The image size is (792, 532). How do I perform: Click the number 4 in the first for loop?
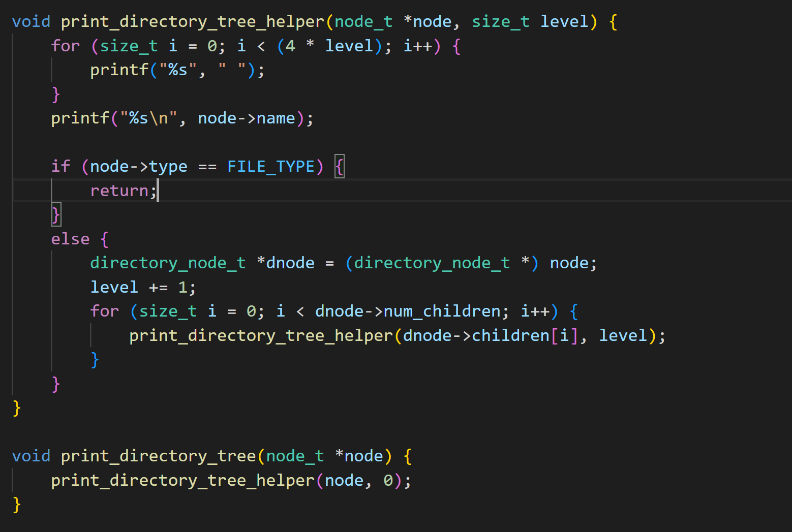[290, 46]
